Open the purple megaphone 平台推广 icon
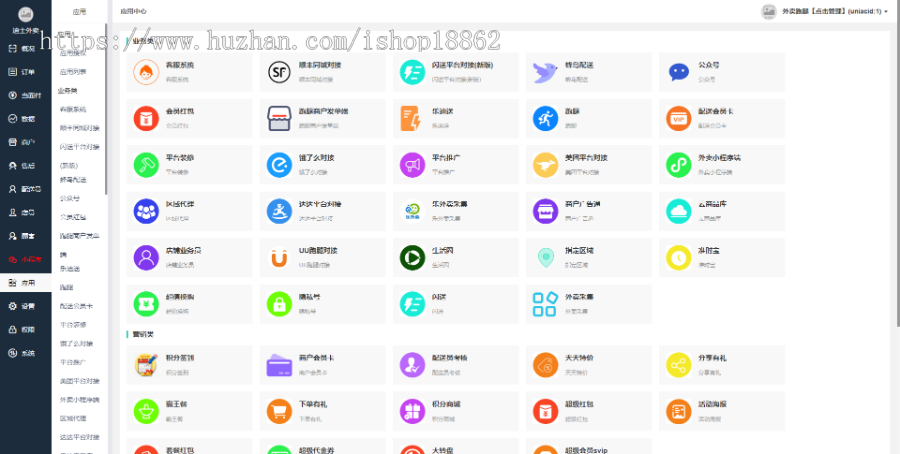The height and width of the screenshot is (454, 900). point(412,165)
